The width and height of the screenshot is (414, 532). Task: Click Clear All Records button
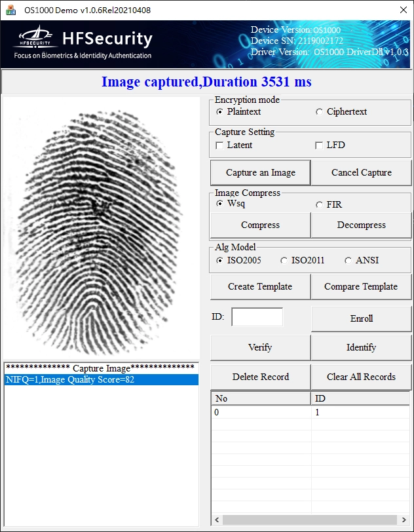coord(361,377)
